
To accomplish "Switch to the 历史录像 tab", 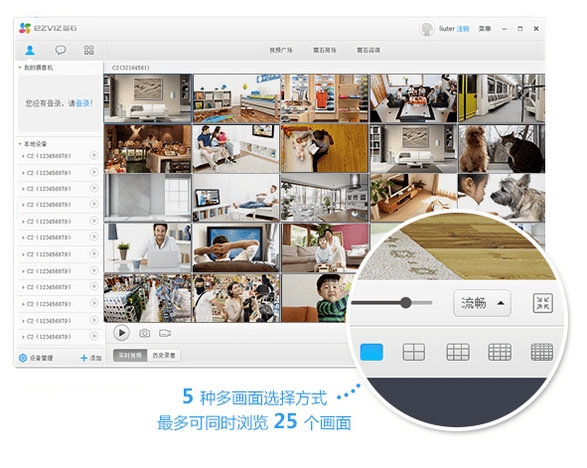I will [x=164, y=355].
